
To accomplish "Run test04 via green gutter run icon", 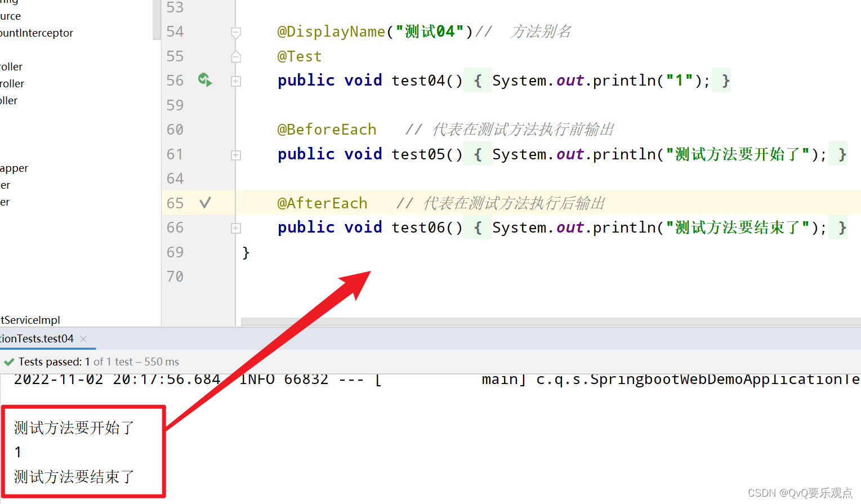I will point(205,80).
